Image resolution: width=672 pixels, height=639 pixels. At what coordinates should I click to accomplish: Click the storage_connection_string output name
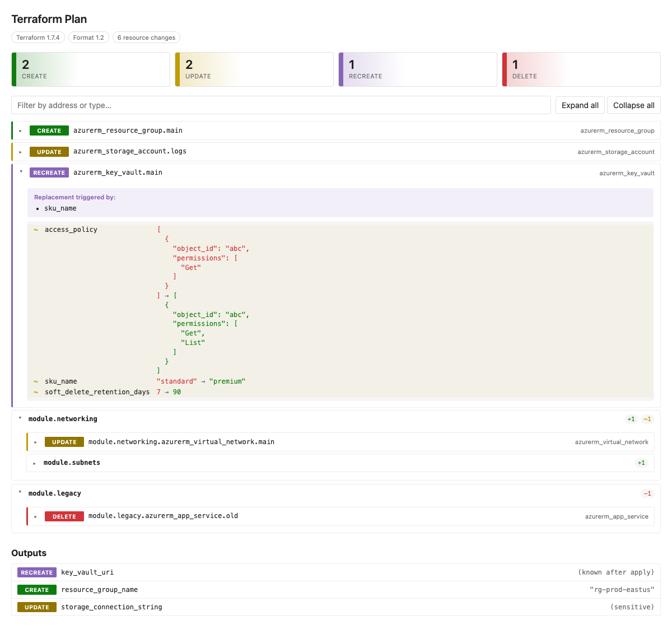click(111, 607)
